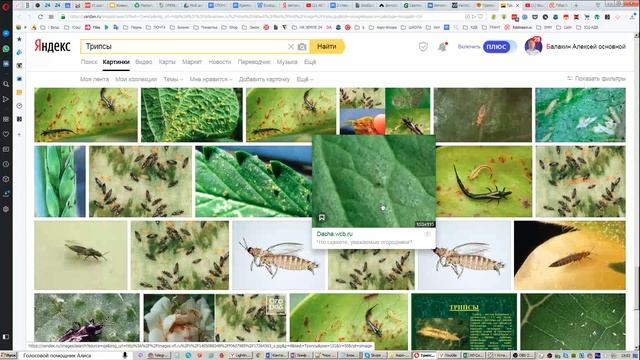Activate the Alice microphone in taskbar
This screenshot has height=360, width=640.
pyautogui.click(x=125, y=356)
